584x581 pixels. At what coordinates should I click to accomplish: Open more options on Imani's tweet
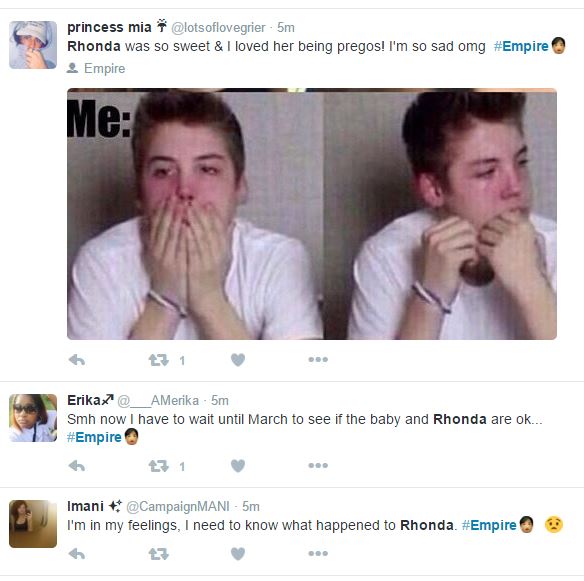click(x=318, y=553)
